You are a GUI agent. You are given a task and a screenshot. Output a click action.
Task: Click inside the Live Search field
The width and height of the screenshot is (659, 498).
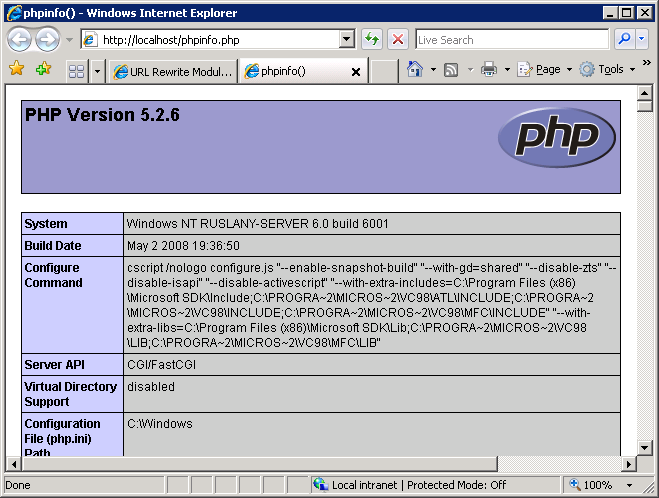(x=510, y=40)
